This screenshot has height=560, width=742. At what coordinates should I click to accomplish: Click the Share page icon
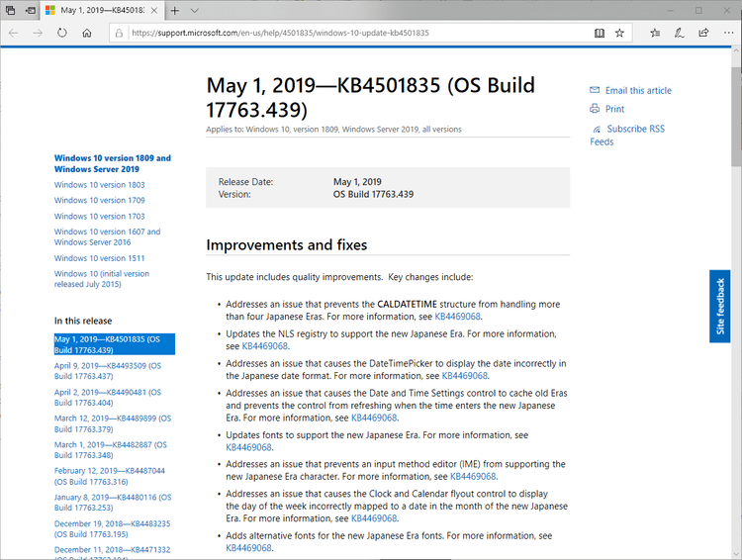[x=703, y=33]
